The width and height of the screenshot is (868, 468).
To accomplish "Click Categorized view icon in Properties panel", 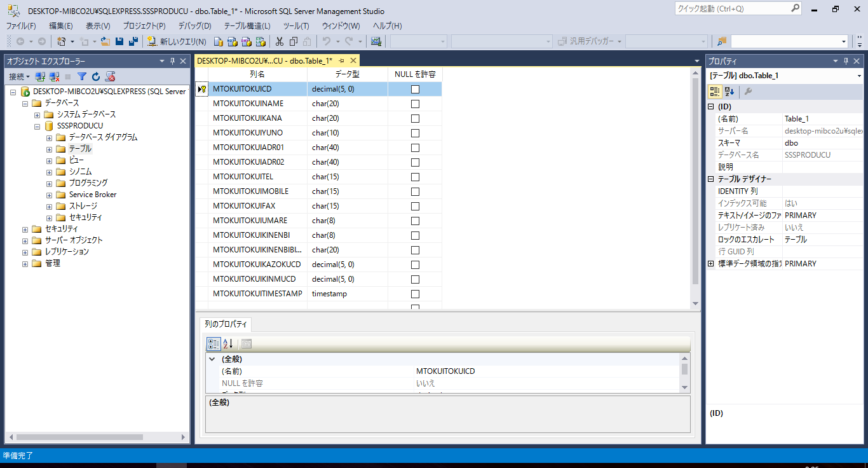I will (715, 92).
